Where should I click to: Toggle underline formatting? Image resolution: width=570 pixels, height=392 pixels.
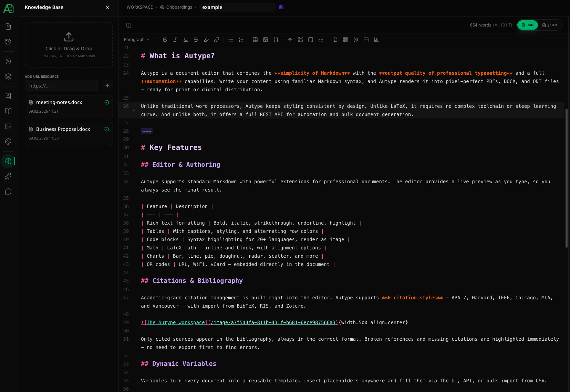click(186, 40)
